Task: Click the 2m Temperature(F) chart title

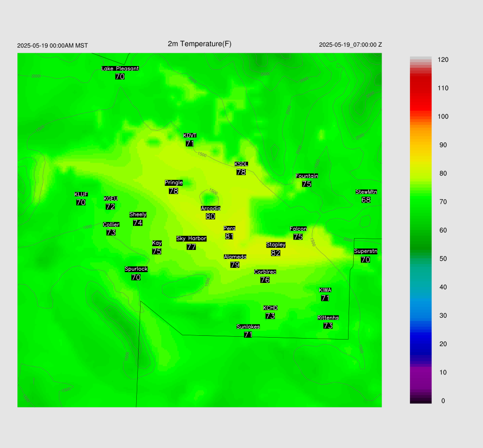Action: point(200,44)
